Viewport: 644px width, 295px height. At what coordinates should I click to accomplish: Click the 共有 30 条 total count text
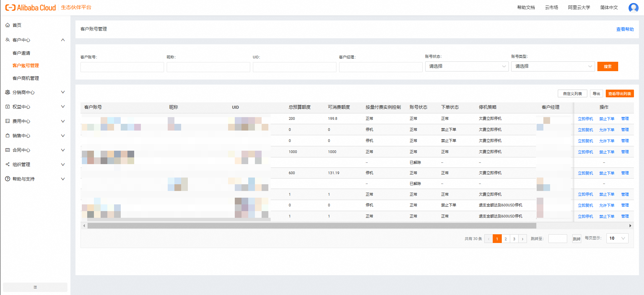pos(473,239)
